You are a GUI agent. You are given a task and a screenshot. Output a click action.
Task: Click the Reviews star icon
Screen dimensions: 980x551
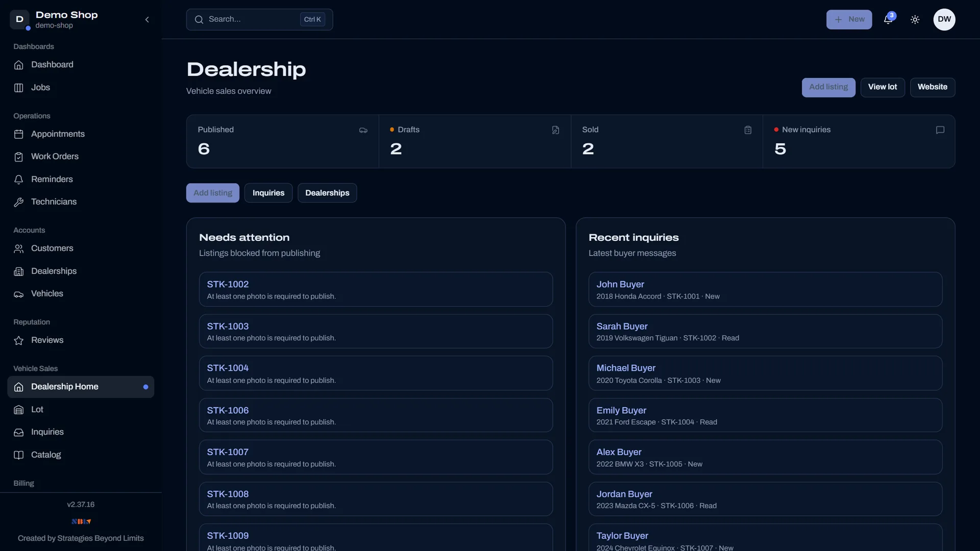19,340
